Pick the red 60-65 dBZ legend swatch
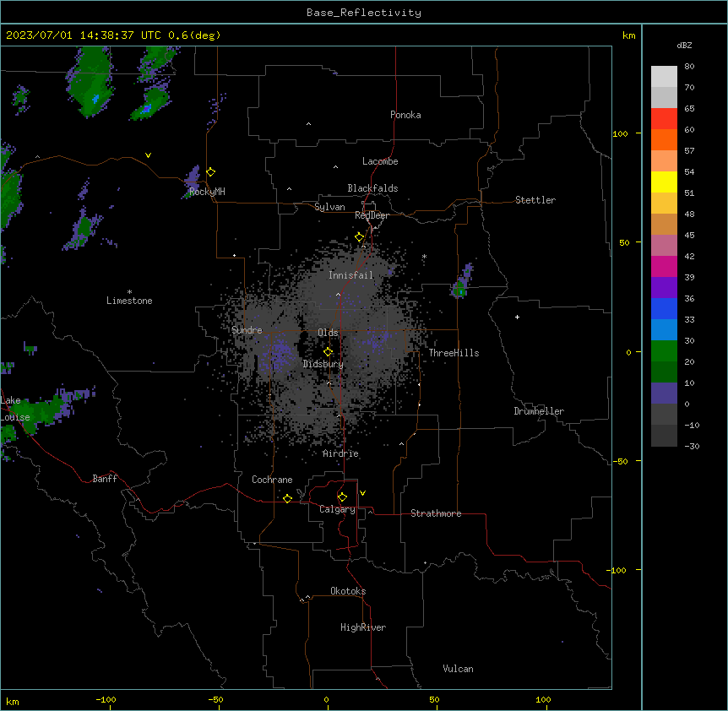 pyautogui.click(x=664, y=119)
